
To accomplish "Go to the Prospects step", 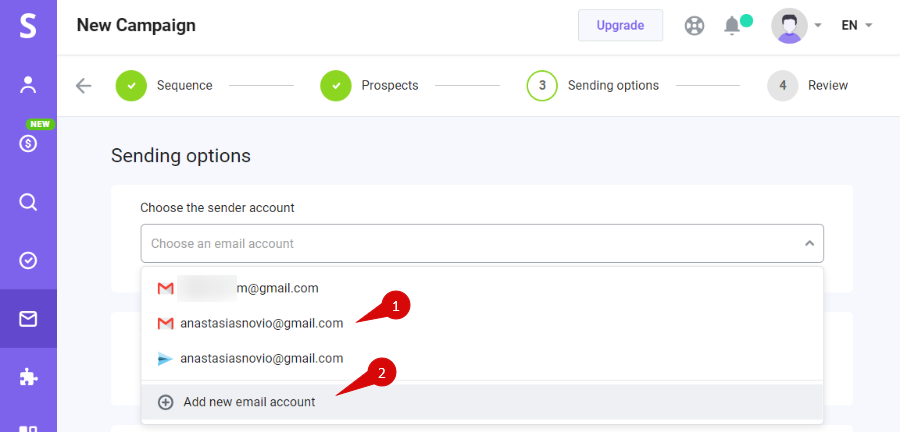I will pyautogui.click(x=369, y=85).
